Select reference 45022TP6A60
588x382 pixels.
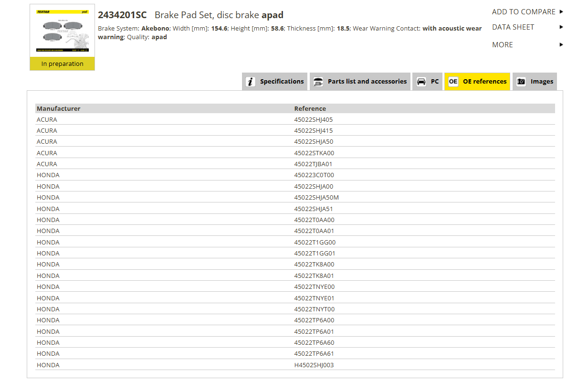point(315,342)
